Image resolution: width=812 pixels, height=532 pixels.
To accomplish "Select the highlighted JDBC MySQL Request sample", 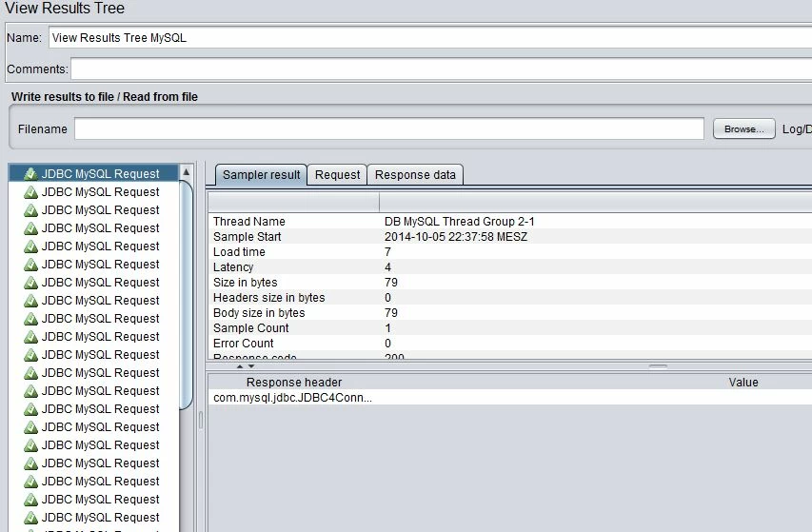I will point(93,173).
